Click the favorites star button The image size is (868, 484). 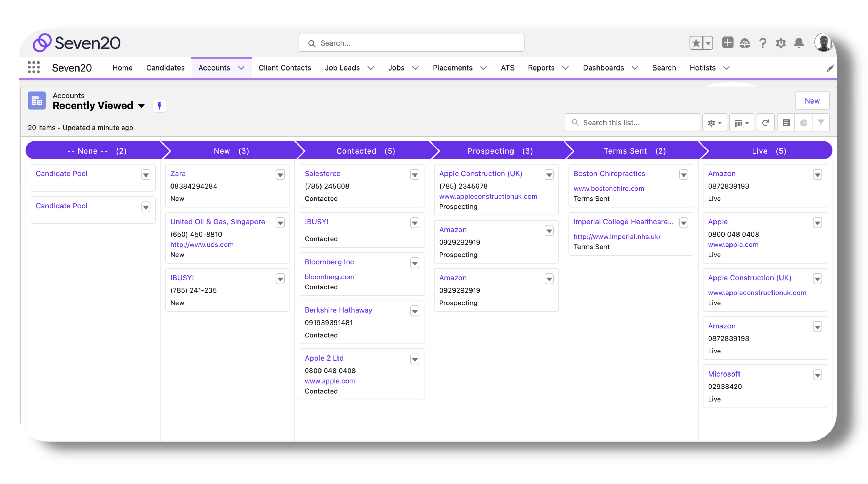pos(696,43)
